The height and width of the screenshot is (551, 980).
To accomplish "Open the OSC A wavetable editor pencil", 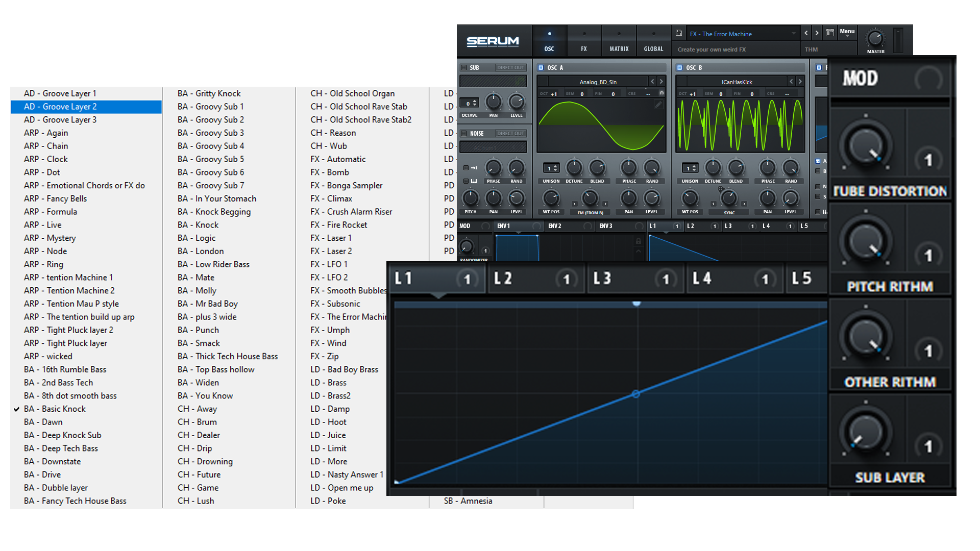I will point(658,105).
